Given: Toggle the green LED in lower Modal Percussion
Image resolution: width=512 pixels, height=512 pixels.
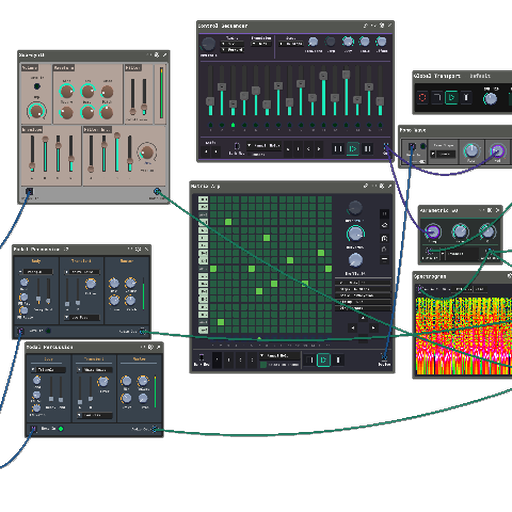Looking at the screenshot, I should pyautogui.click(x=61, y=429).
